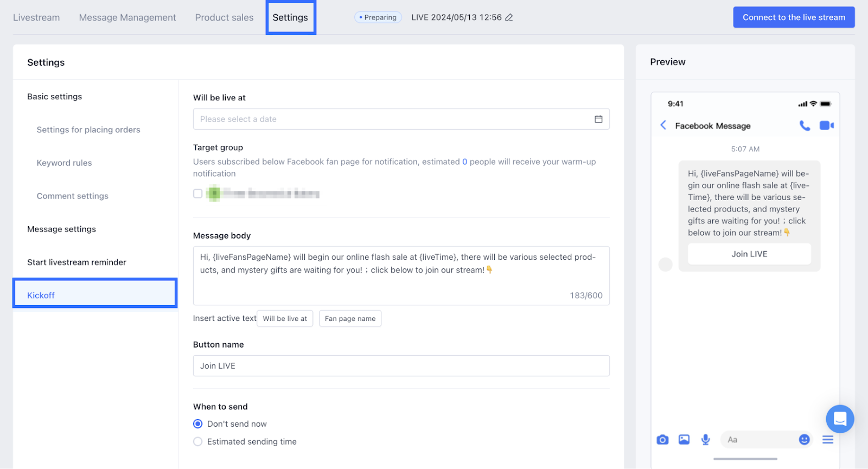Image resolution: width=868 pixels, height=469 pixels.
Task: Open the floating chat support widget
Action: (x=840, y=419)
